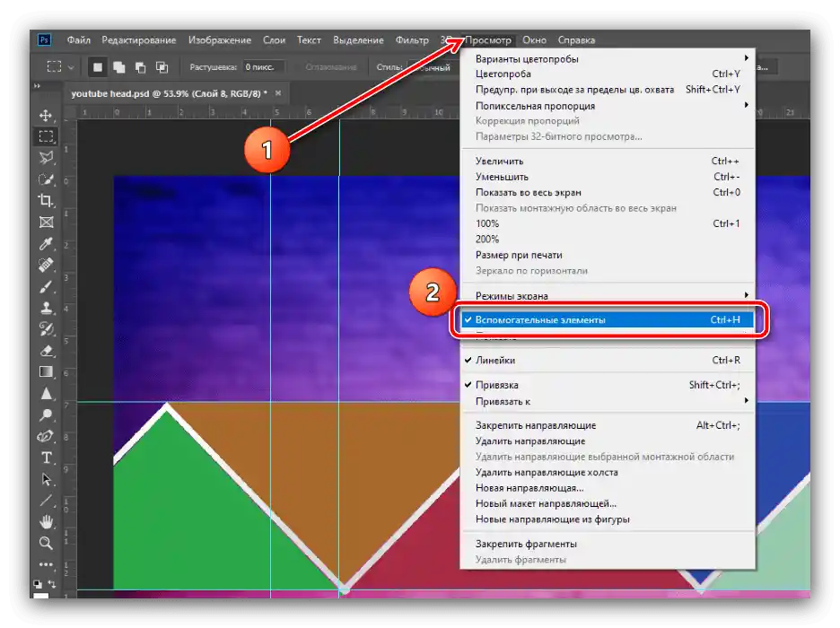
Task: Open the Слои menu
Action: 275,40
